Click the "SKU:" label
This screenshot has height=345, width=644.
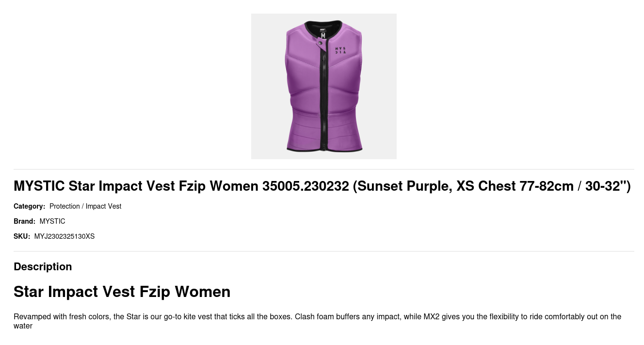(x=22, y=236)
